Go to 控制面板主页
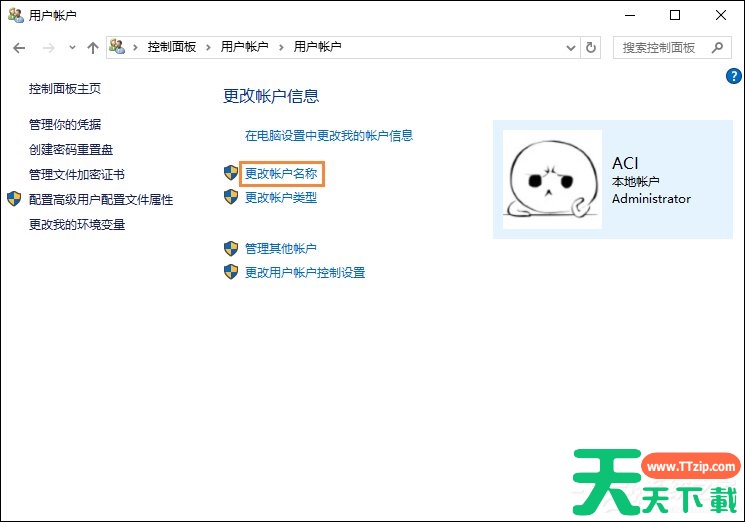 pos(65,88)
